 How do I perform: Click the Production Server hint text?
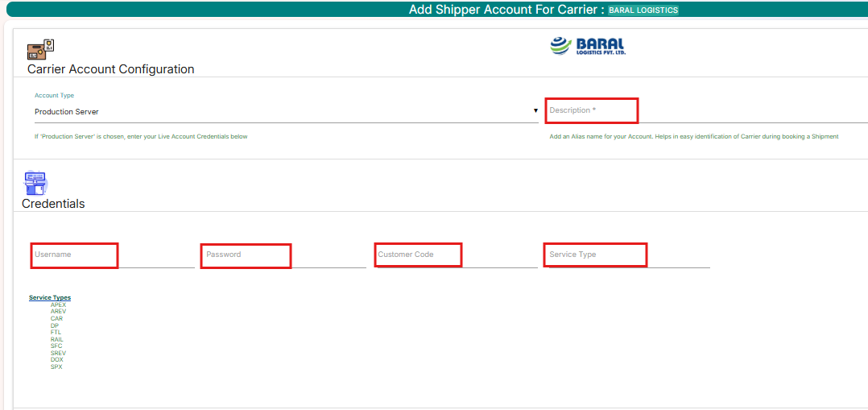[x=141, y=136]
